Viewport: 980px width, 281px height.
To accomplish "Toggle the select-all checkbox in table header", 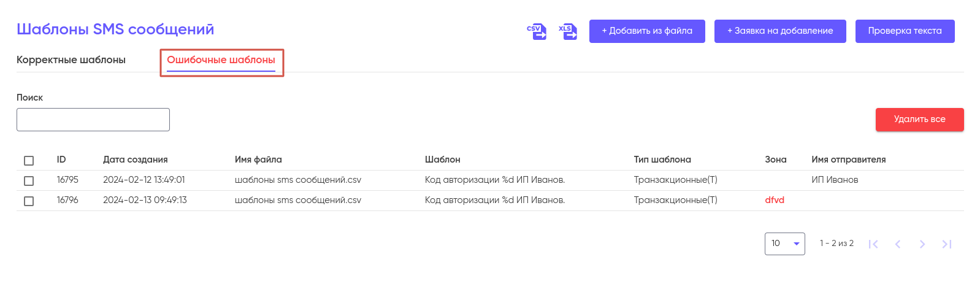I will 29,161.
